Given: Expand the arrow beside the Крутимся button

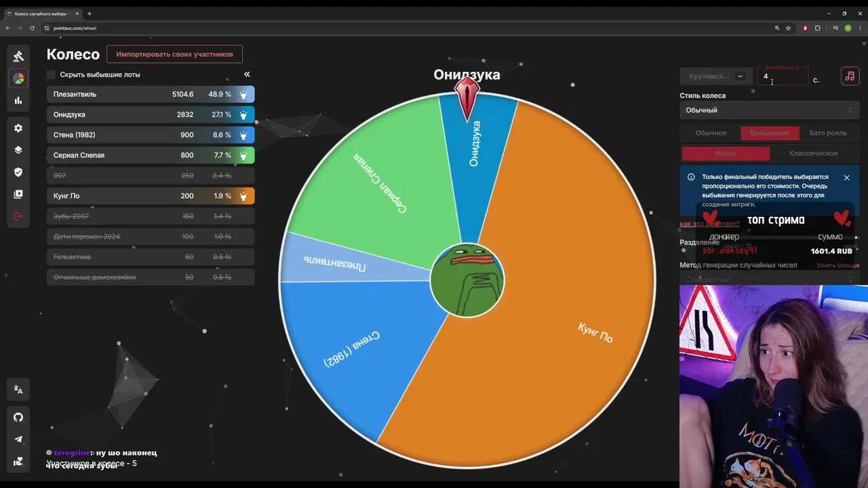Looking at the screenshot, I should (x=741, y=77).
